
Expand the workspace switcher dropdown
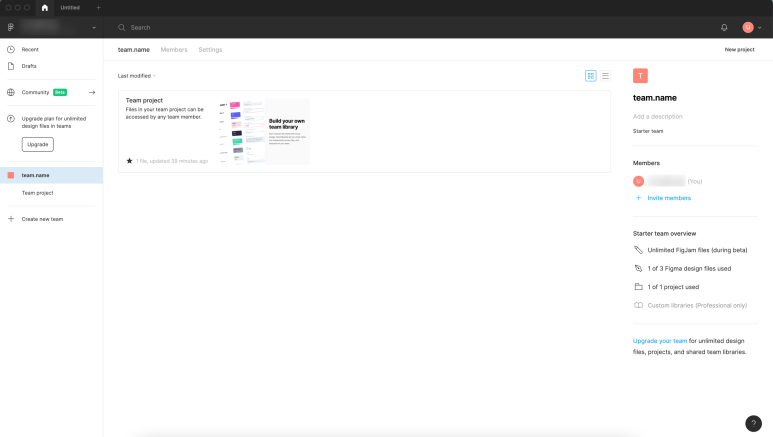93,27
